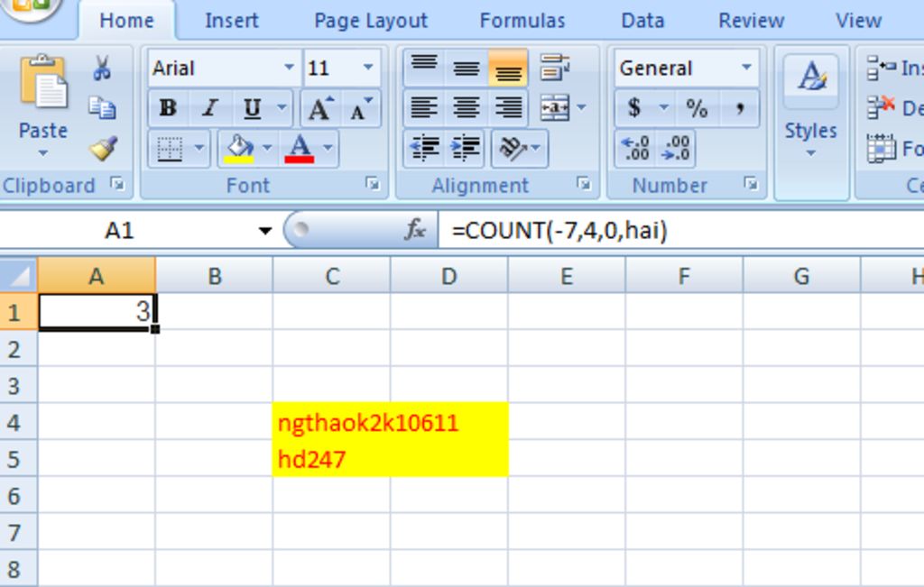The width and height of the screenshot is (924, 587).
Task: Launch the Number dialog launcher
Action: click(751, 185)
